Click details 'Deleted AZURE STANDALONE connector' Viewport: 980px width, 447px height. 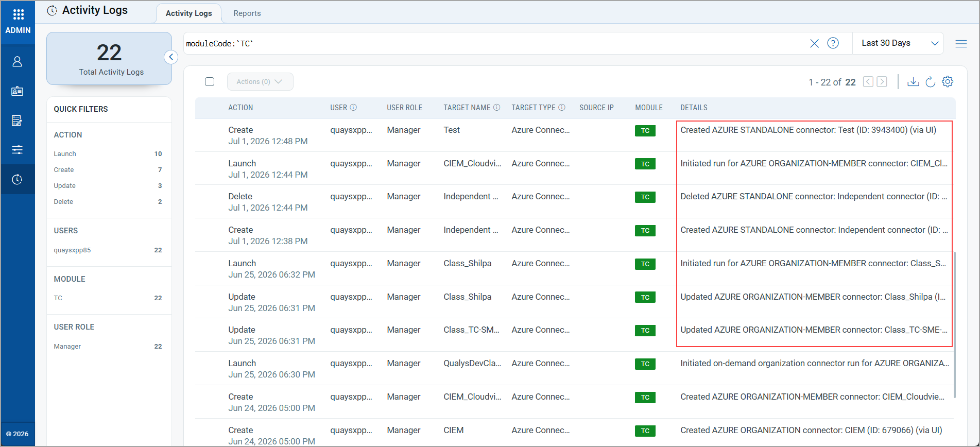click(814, 197)
